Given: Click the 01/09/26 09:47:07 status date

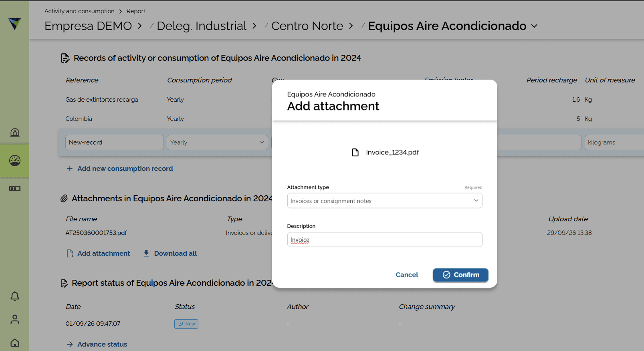Looking at the screenshot, I should 93,324.
